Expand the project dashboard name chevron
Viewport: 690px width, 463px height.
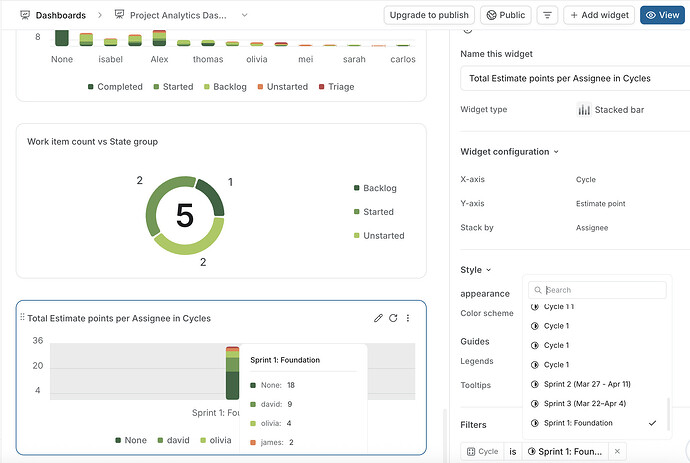(x=244, y=15)
